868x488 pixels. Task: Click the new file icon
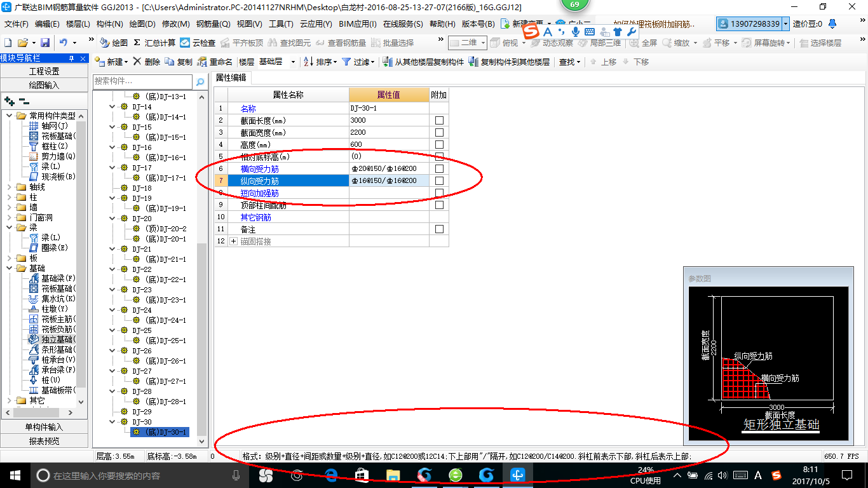pyautogui.click(x=8, y=43)
